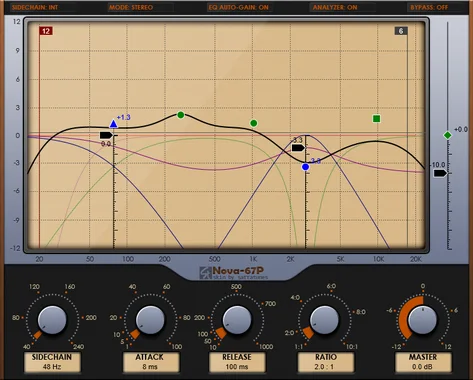Select the blue circle band at -3.3 dB

point(306,167)
